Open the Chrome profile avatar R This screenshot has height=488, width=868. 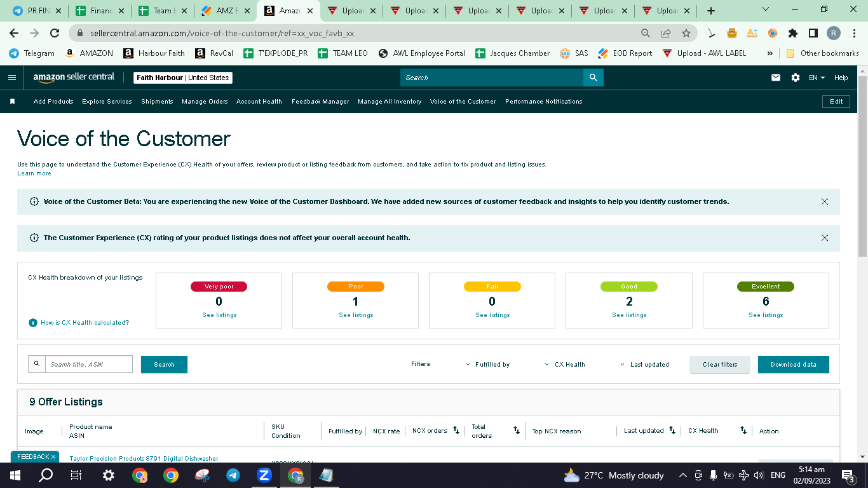coord(834,33)
